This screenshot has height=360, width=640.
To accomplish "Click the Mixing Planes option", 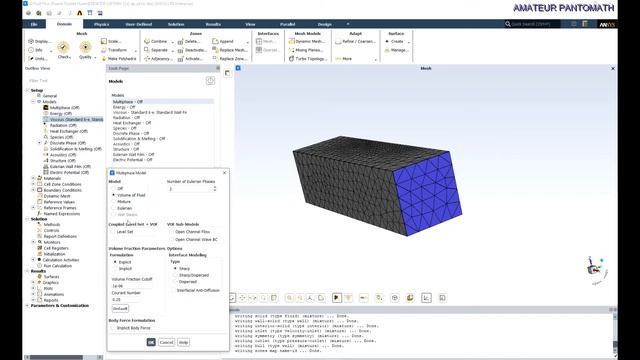I will [x=306, y=50].
